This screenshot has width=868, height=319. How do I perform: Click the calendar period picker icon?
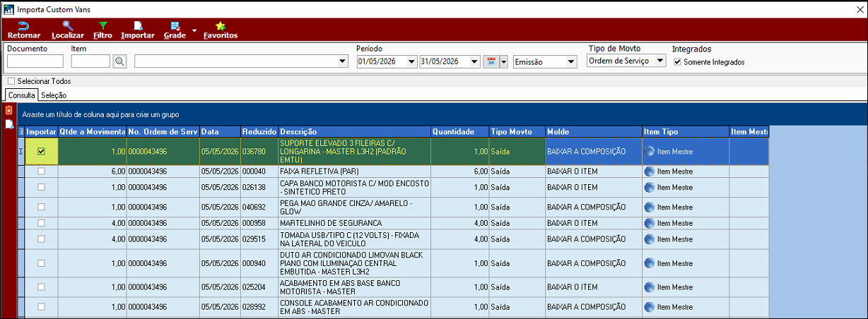[491, 61]
